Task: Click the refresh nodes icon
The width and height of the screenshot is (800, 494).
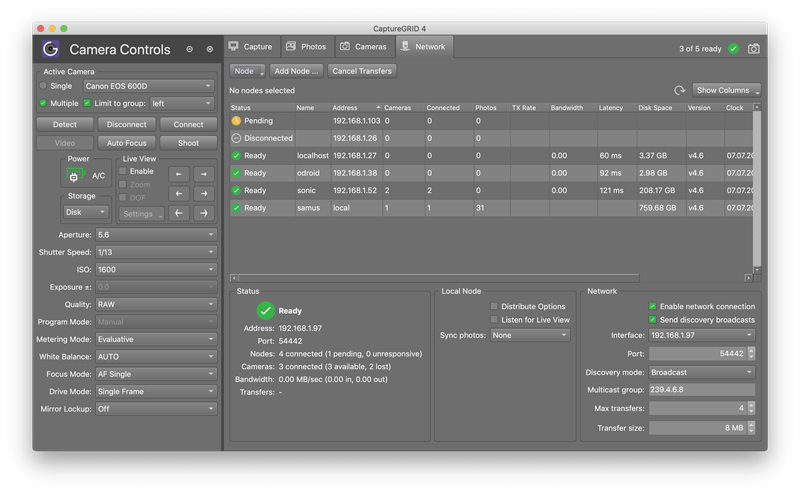Action: [x=680, y=90]
